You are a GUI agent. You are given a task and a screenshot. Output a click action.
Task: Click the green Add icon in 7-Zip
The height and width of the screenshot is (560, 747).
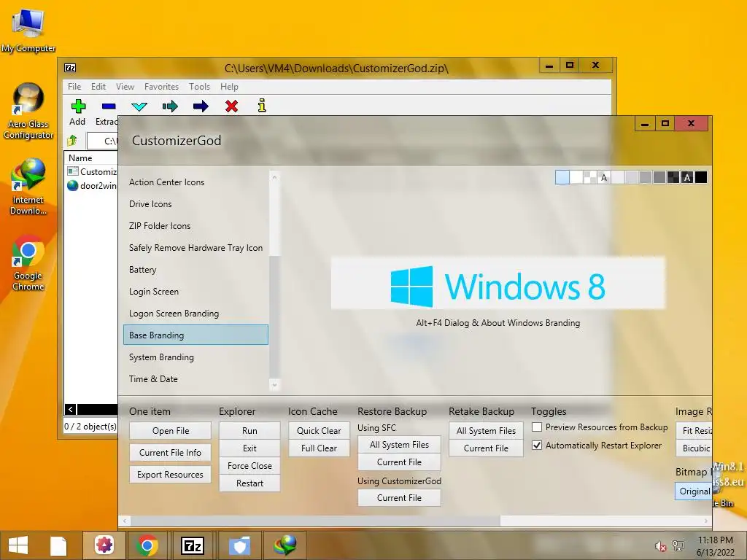(78, 106)
